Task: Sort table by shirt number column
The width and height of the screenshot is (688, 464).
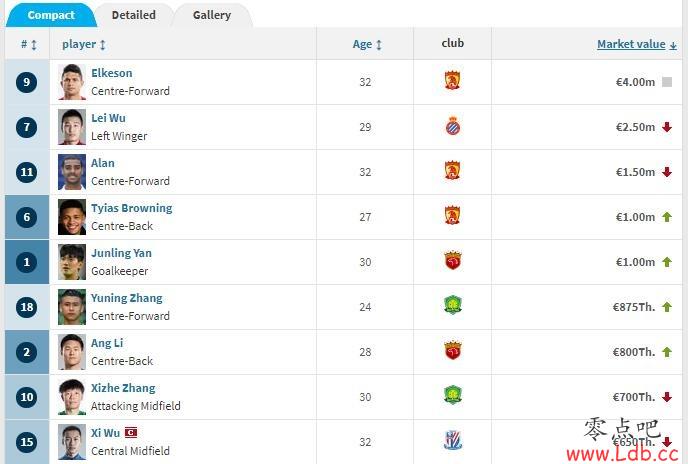Action: pyautogui.click(x=29, y=44)
